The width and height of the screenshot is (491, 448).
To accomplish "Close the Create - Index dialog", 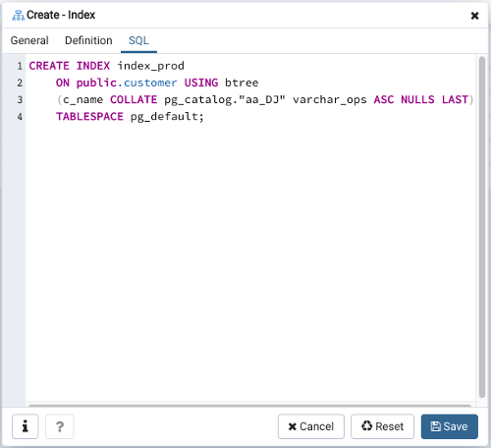I will point(474,16).
